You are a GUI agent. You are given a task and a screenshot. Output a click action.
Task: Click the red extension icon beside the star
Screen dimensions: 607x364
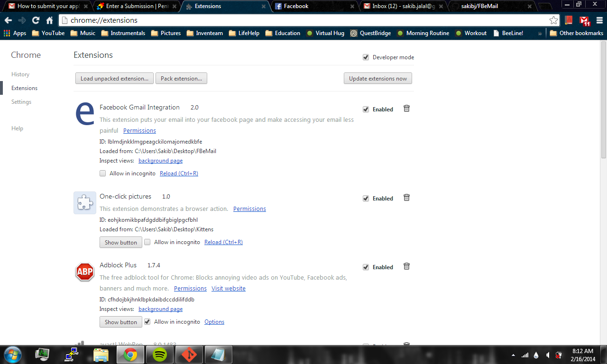(569, 20)
